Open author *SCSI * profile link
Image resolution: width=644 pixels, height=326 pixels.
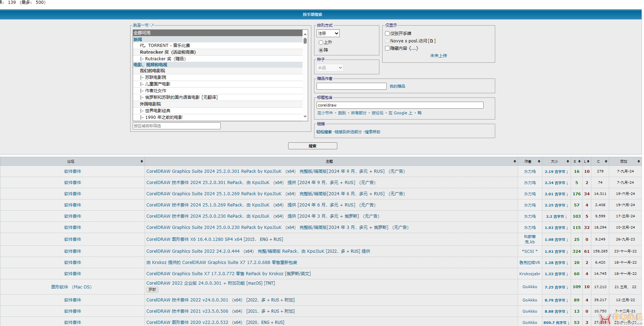pyautogui.click(x=530, y=251)
